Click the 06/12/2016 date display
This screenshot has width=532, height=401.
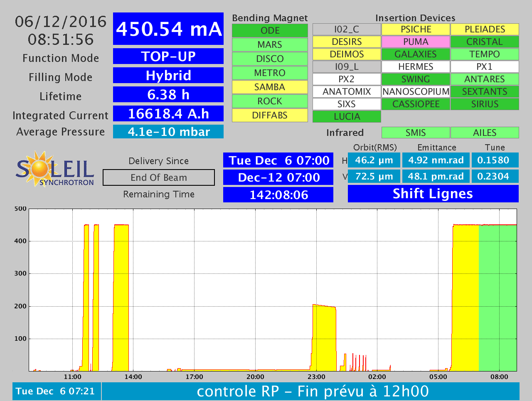tap(61, 22)
